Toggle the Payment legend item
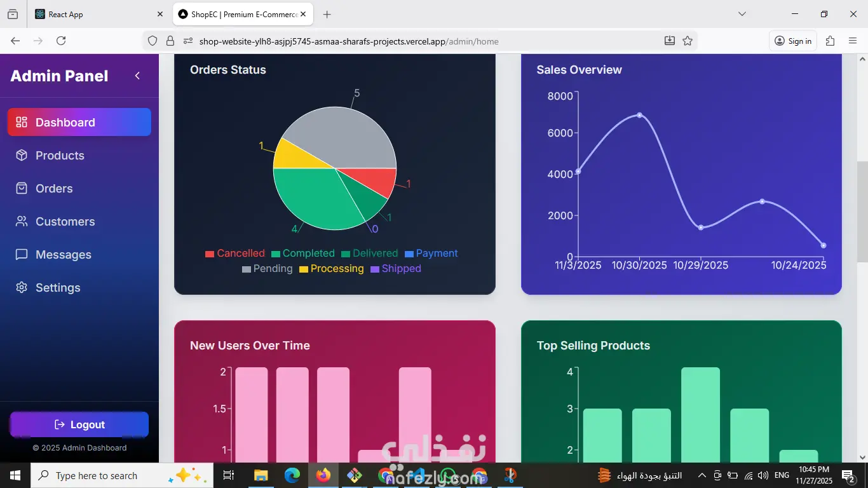The height and width of the screenshot is (488, 868). 431,254
